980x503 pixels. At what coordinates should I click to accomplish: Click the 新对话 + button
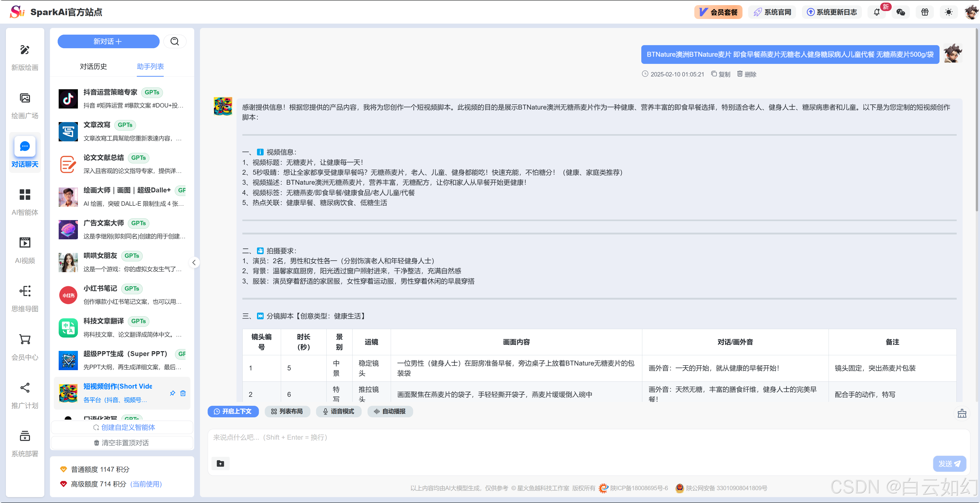(x=108, y=41)
